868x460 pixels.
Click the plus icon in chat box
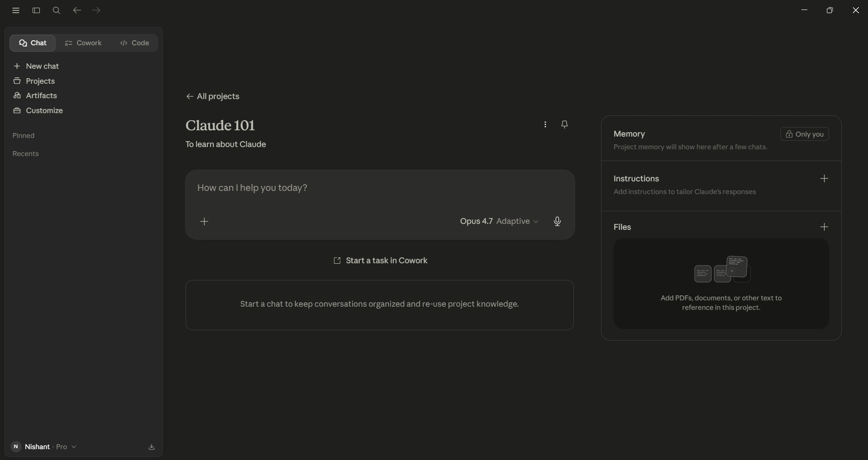(205, 221)
